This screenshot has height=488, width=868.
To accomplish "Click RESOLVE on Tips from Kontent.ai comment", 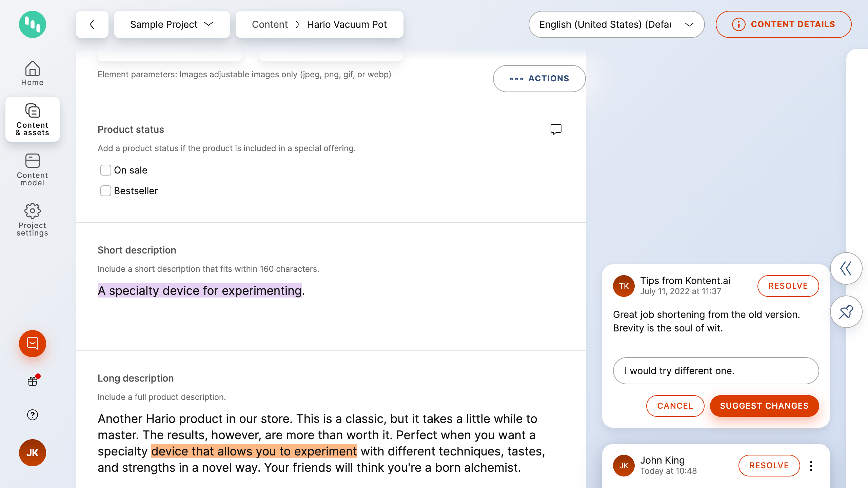I will coord(788,285).
